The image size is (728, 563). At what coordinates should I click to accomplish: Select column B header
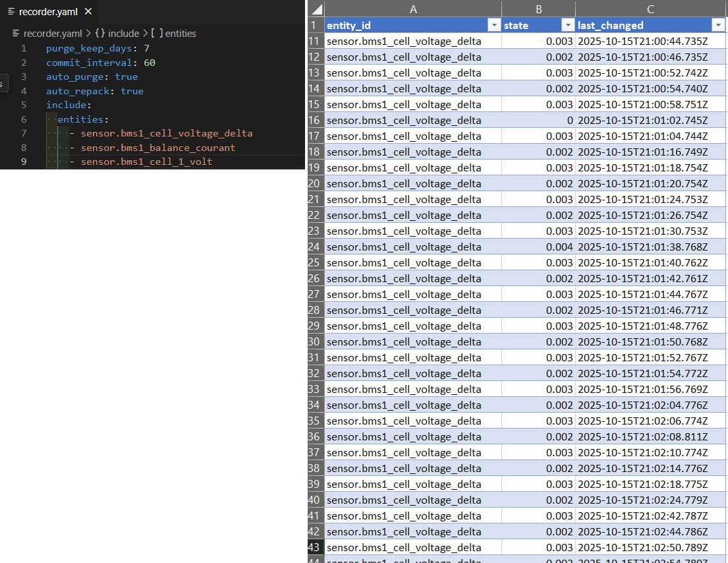538,9
